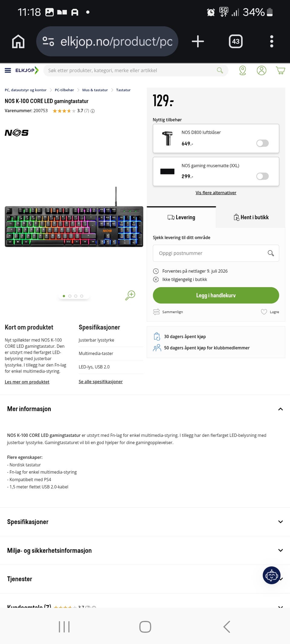This screenshot has width=290, height=644.
Task: Open the shopping cart icon
Action: click(281, 70)
